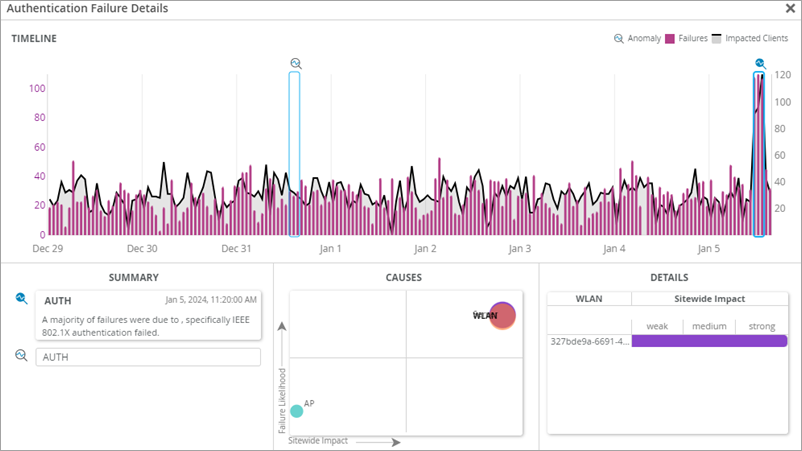Expand the collapsed AUTH anomaly entry

click(148, 357)
